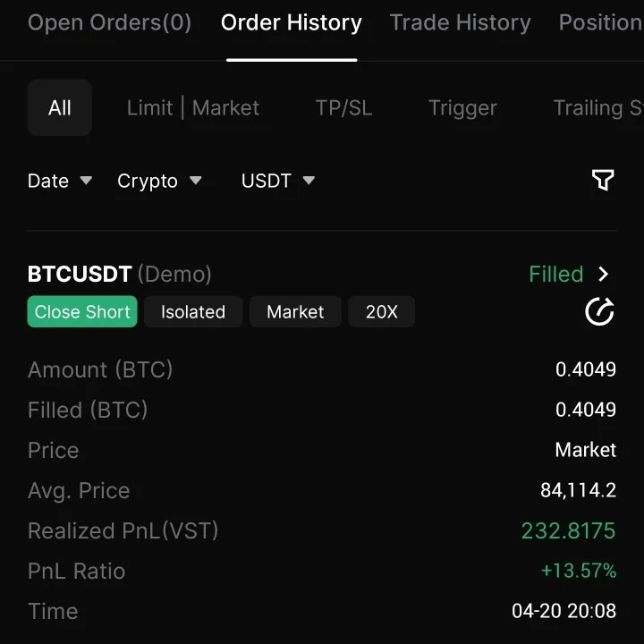
Task: Switch to Open Orders tab
Action: (x=109, y=23)
